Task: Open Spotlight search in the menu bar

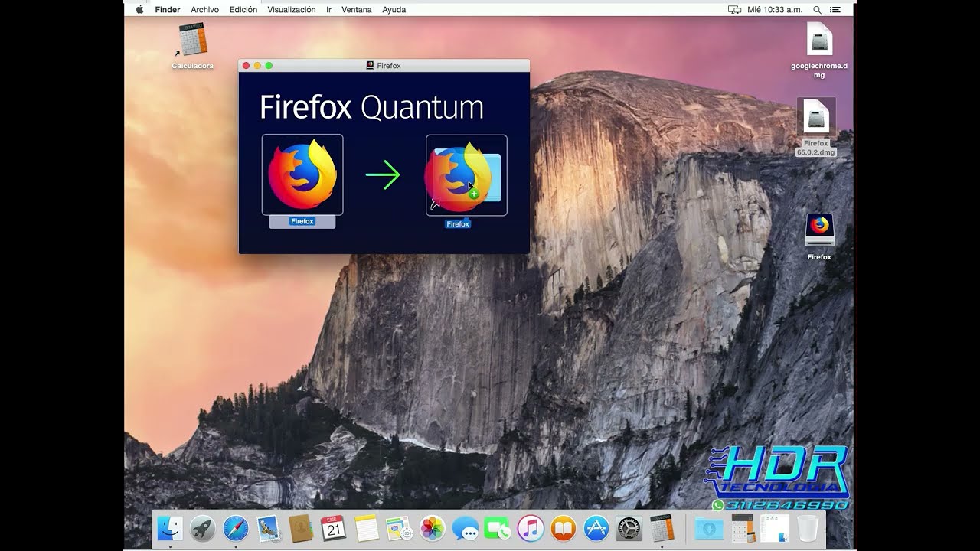Action: click(817, 10)
